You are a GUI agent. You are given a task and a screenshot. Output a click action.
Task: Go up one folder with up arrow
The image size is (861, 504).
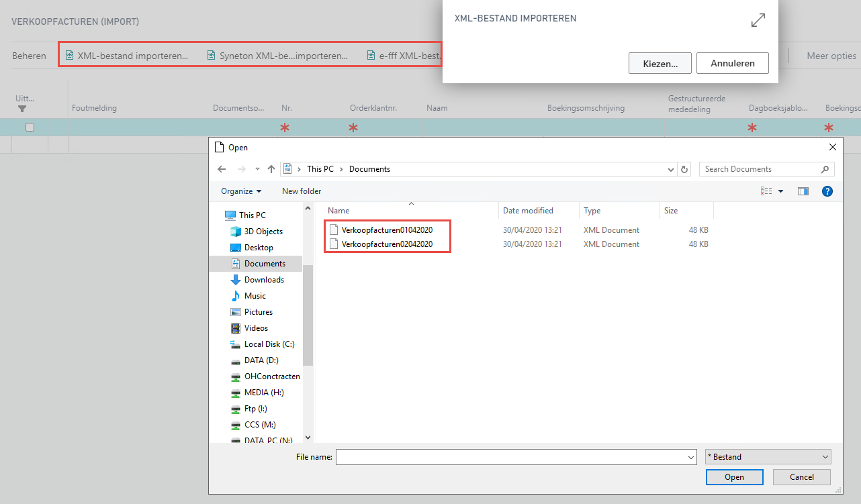[271, 169]
